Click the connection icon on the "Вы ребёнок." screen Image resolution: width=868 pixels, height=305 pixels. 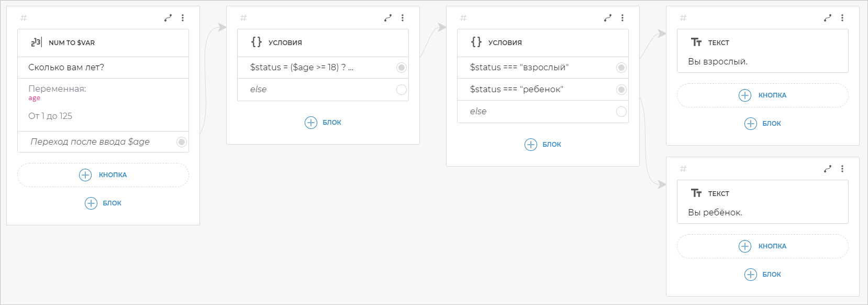827,169
